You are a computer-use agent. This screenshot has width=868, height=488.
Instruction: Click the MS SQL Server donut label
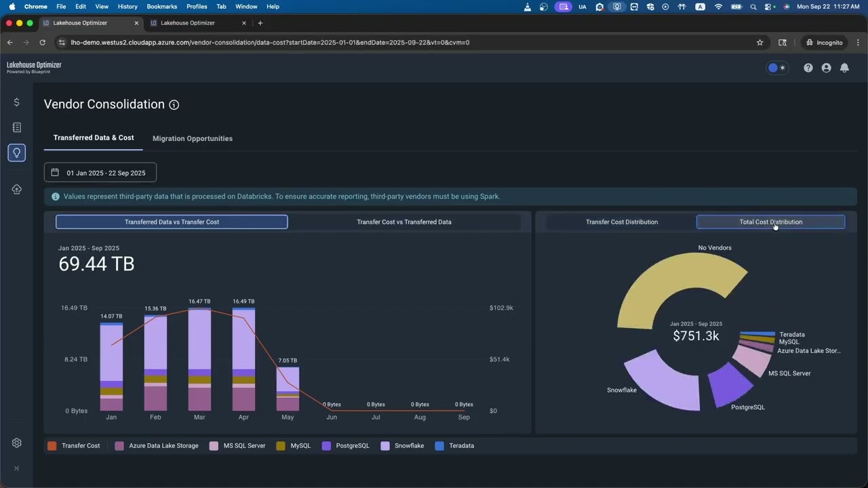[x=789, y=373]
